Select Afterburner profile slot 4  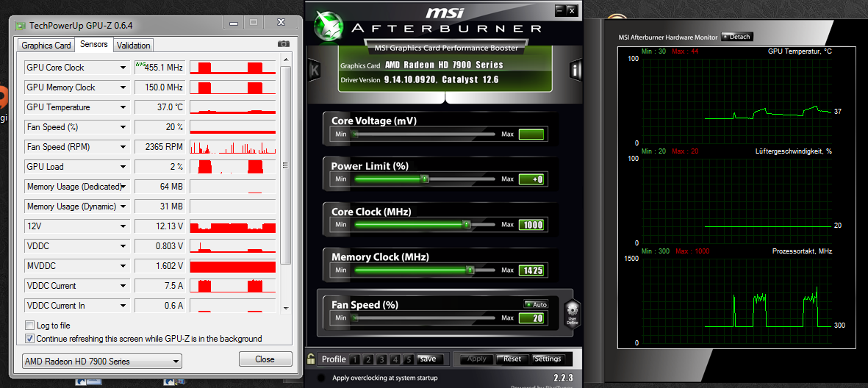pos(395,359)
